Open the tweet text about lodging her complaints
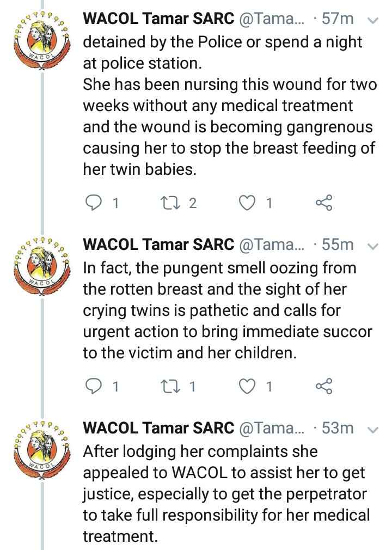 (226, 494)
